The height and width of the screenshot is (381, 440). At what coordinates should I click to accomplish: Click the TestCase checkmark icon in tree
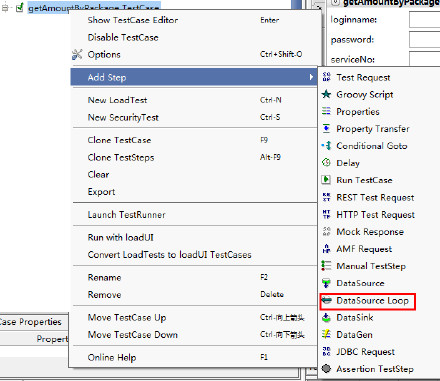point(20,7)
